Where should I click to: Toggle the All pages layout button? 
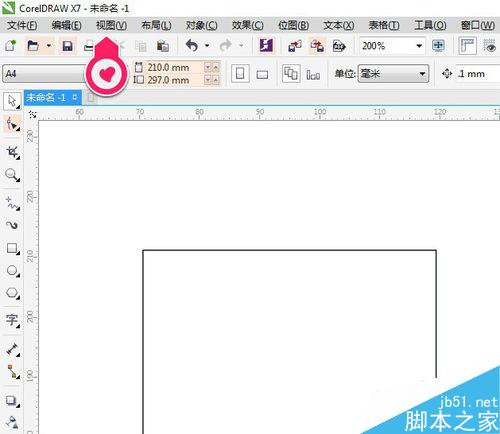[291, 74]
